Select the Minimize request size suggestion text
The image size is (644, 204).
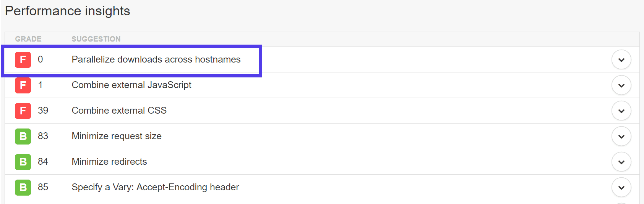click(x=117, y=136)
